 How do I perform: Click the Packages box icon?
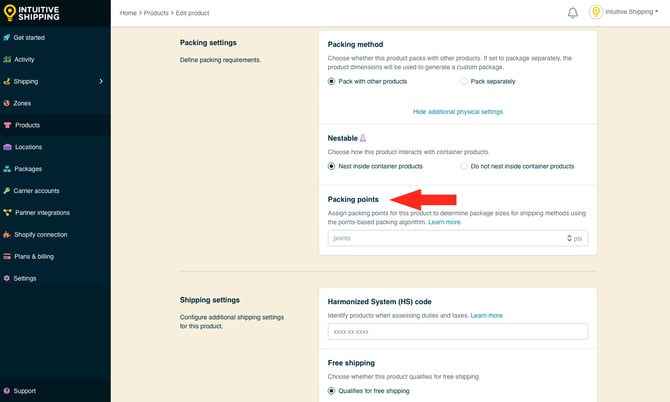click(x=8, y=169)
